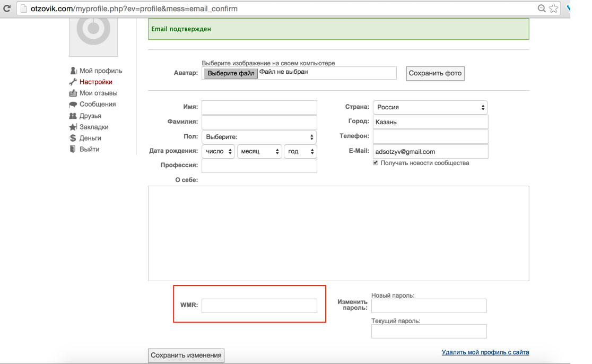Click the people icon beside Друзья

pos(73,116)
